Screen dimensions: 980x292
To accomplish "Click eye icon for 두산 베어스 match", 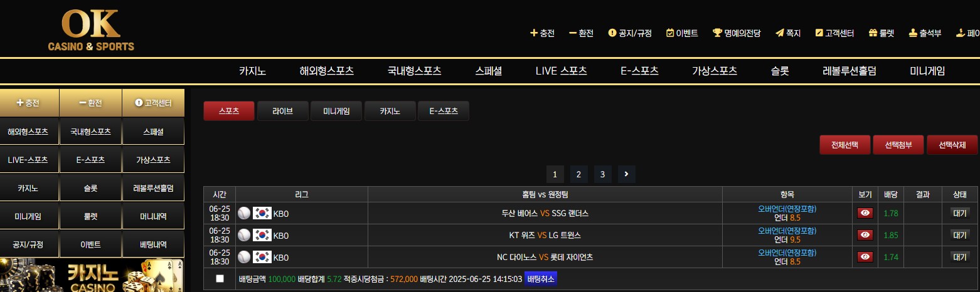I will tap(865, 213).
